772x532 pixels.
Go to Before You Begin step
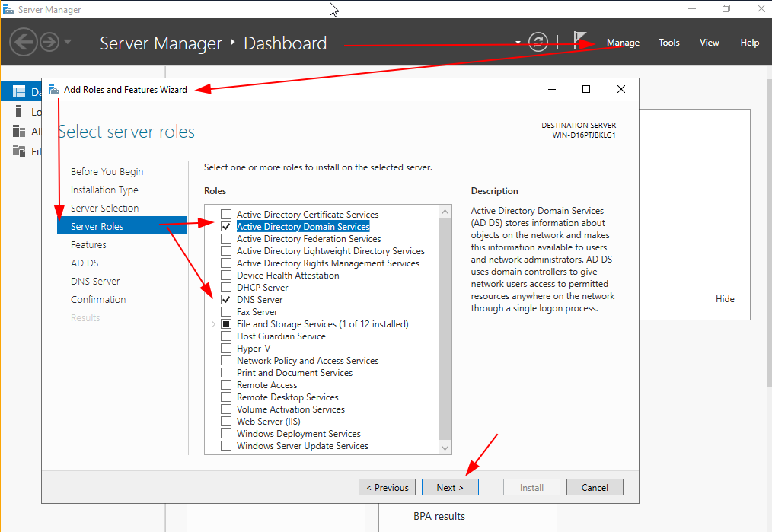[107, 172]
